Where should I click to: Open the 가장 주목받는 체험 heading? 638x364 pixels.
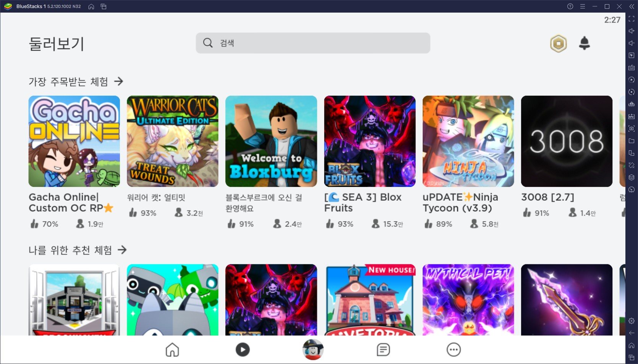click(x=68, y=82)
